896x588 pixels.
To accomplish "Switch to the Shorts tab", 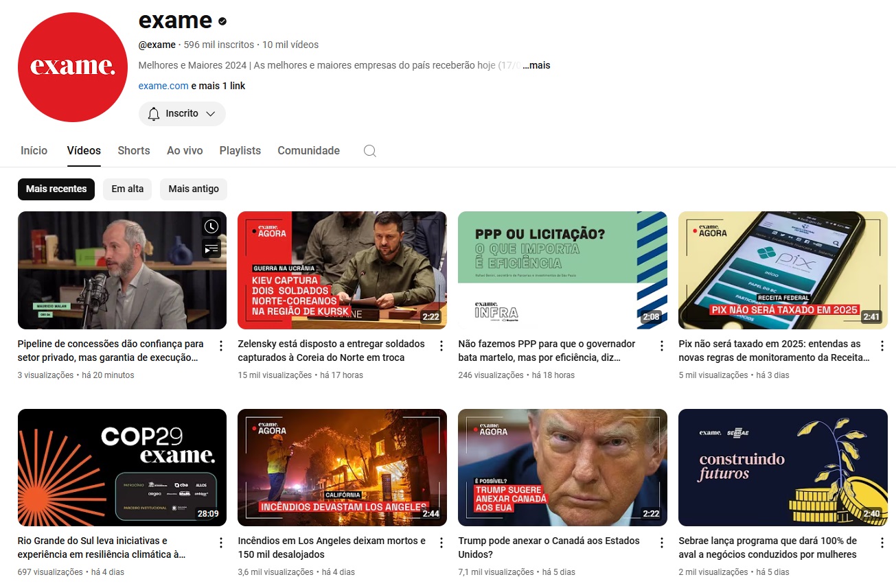I will click(x=133, y=151).
